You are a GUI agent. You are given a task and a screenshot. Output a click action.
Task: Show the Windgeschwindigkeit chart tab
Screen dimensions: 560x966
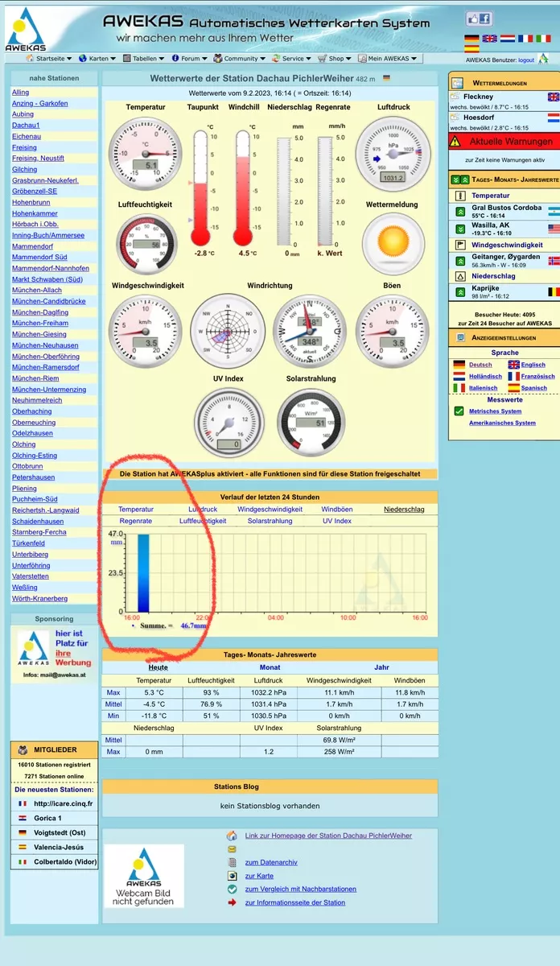point(270,510)
